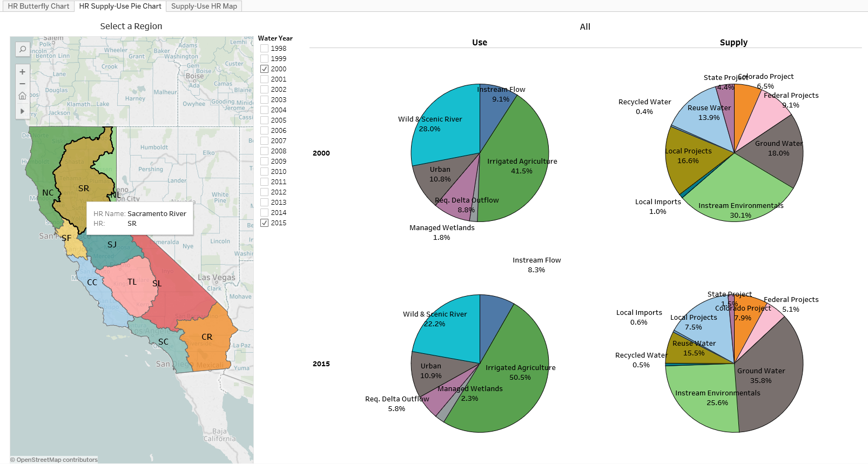
Task: Uncheck the 2000 water year checkbox
Action: pyautogui.click(x=265, y=69)
